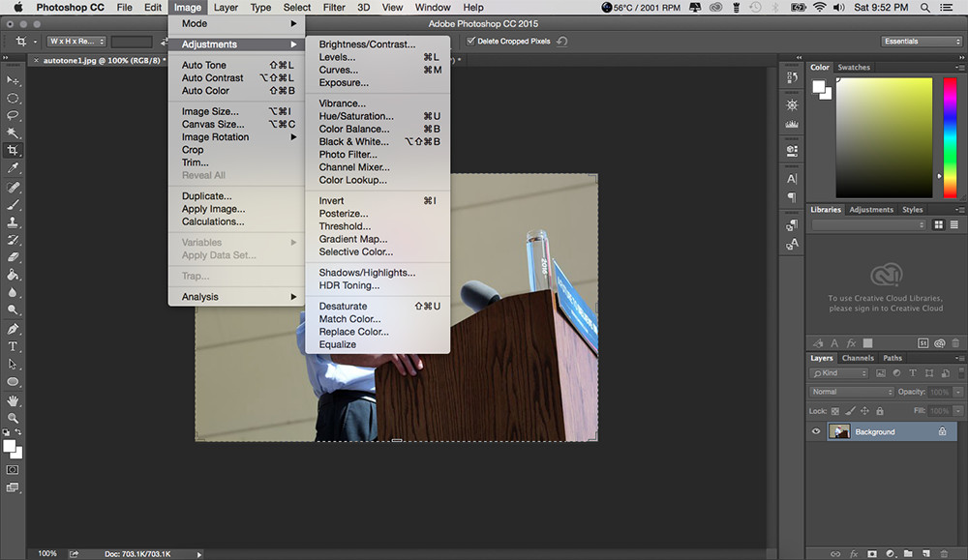Open the Essentials workspace dropdown
This screenshot has height=560, width=968.
(922, 42)
